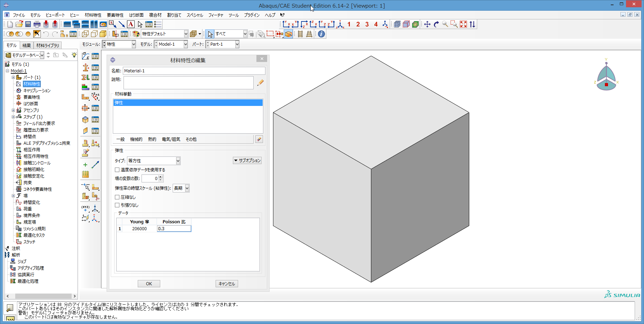This screenshot has height=324, width=644.
Task: Click the Magnify View icon
Action: point(445,24)
